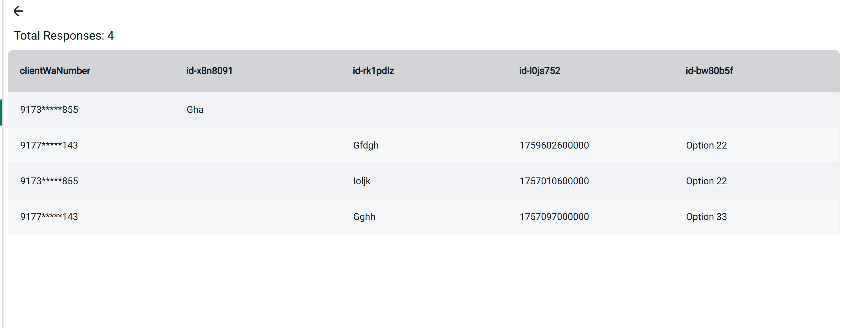
Task: Click phone number in the Gfdgh row
Action: click(x=49, y=146)
